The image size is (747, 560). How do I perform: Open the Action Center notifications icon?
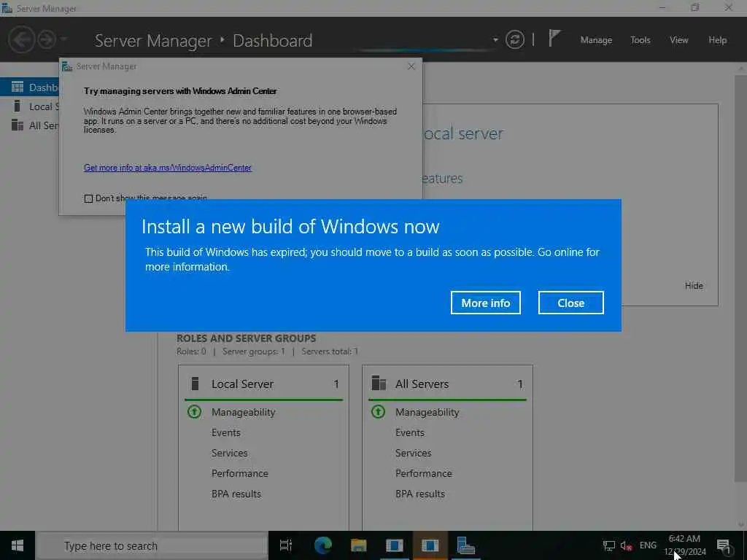pyautogui.click(x=724, y=545)
